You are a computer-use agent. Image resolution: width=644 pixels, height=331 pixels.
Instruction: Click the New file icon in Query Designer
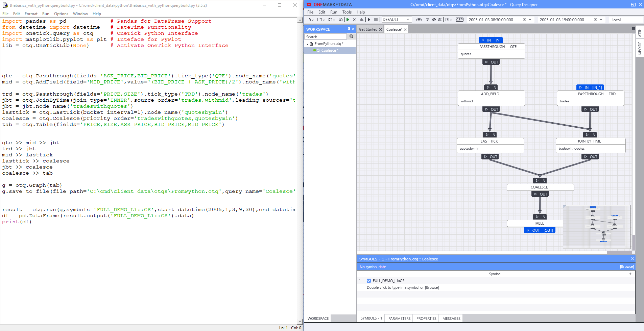click(x=309, y=20)
